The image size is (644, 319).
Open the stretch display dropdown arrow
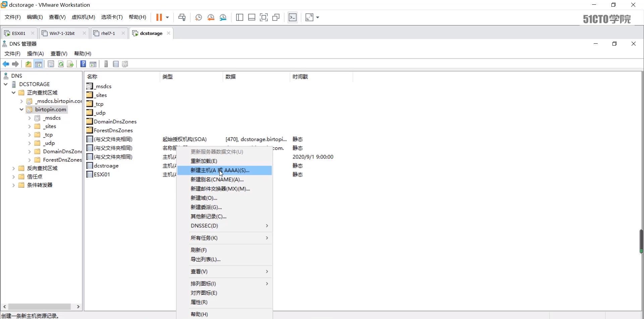pos(318,17)
